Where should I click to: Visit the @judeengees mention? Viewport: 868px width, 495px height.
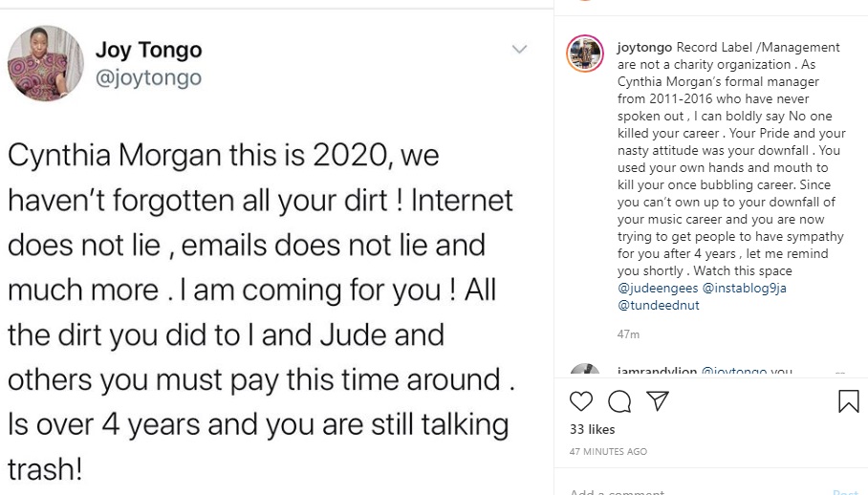pyautogui.click(x=657, y=289)
